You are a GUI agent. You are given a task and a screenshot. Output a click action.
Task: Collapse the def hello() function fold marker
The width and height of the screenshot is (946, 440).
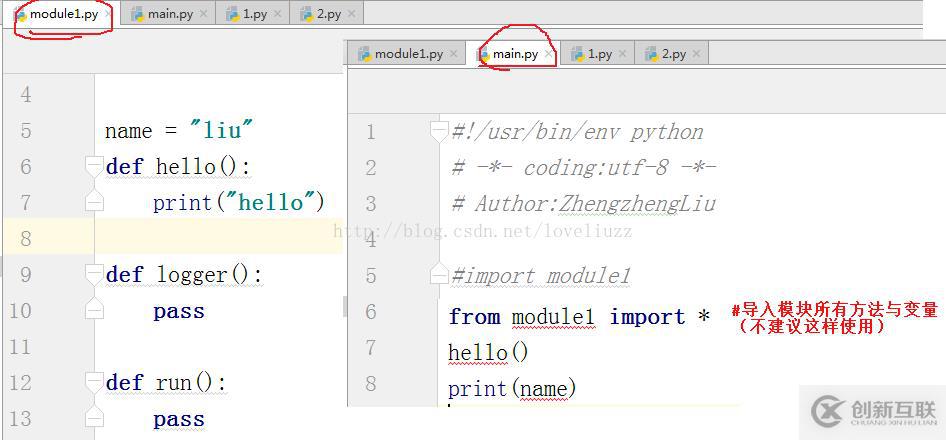[94, 166]
